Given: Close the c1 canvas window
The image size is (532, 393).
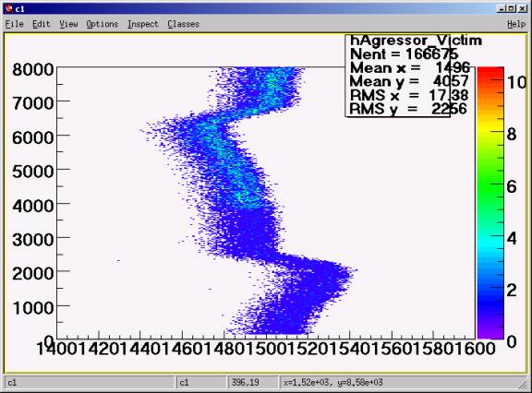Looking at the screenshot, I should coord(522,9).
